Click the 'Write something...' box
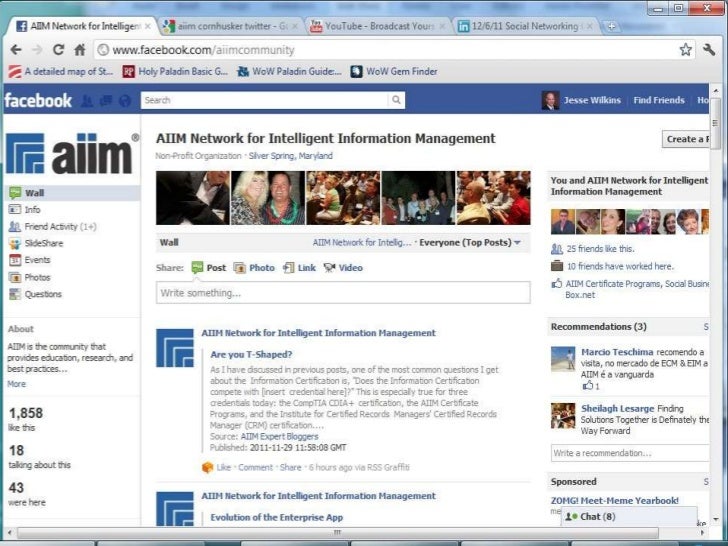 tap(343, 293)
